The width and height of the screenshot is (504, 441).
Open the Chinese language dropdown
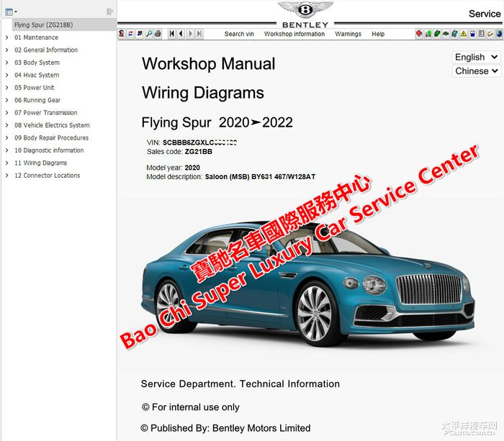pyautogui.click(x=476, y=71)
